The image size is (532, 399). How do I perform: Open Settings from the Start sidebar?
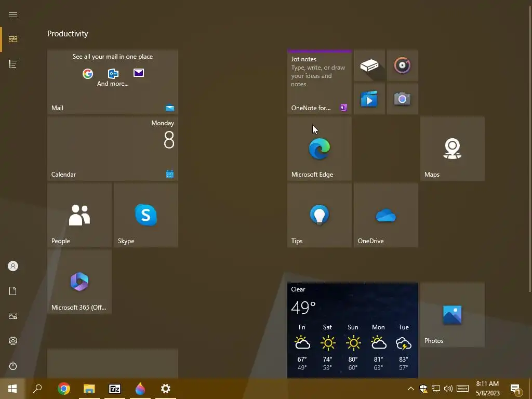(13, 341)
